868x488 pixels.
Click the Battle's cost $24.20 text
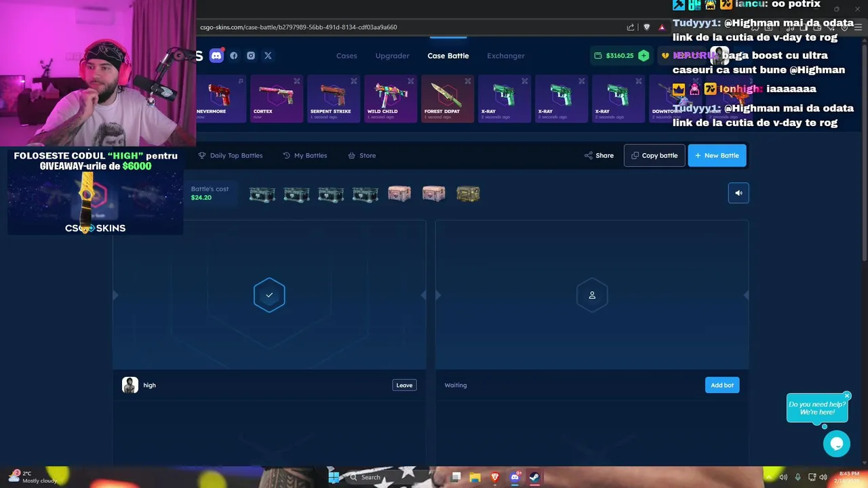(210, 193)
